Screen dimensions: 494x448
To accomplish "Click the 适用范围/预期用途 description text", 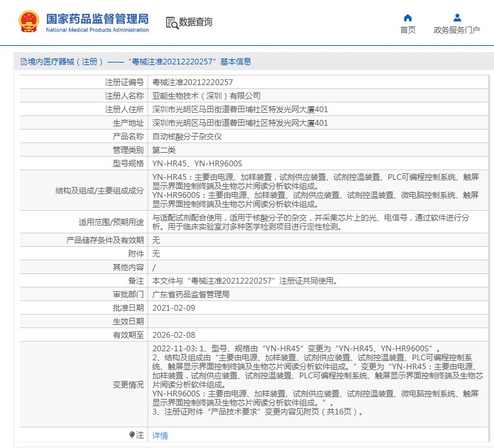I will click(x=310, y=222).
